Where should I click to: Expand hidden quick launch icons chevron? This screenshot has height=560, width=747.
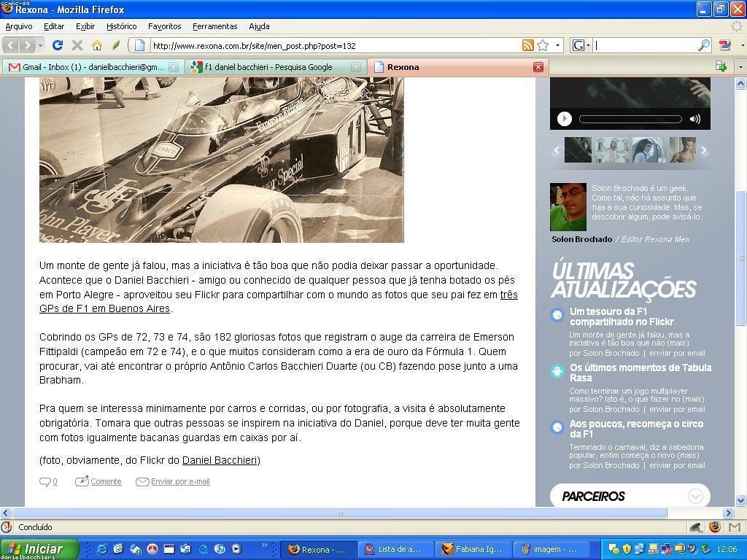pos(264,545)
